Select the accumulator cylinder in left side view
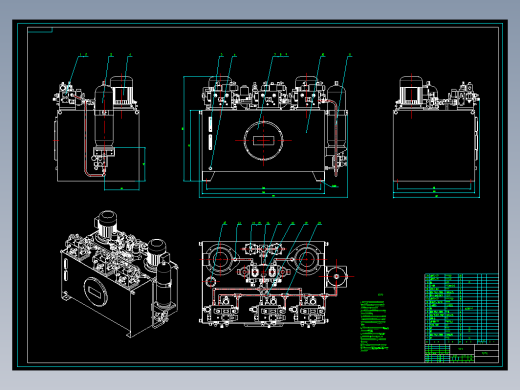The height and width of the screenshot is (390, 520). click(x=104, y=116)
